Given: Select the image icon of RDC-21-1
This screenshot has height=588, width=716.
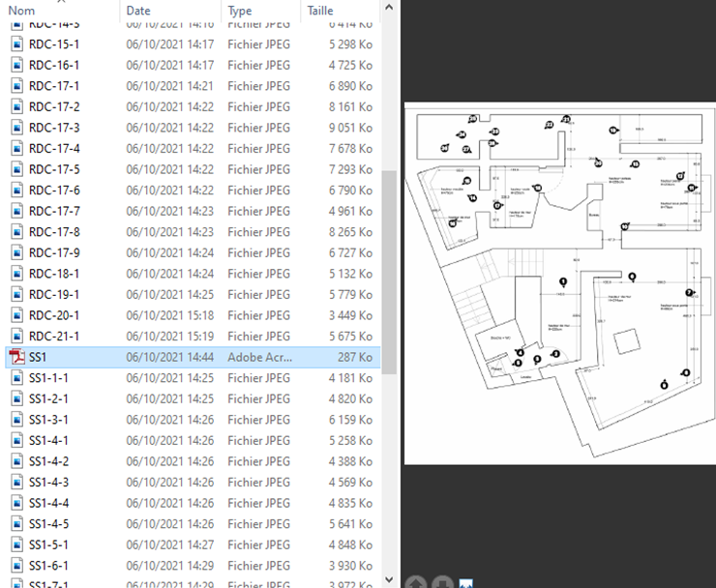Looking at the screenshot, I should point(16,336).
